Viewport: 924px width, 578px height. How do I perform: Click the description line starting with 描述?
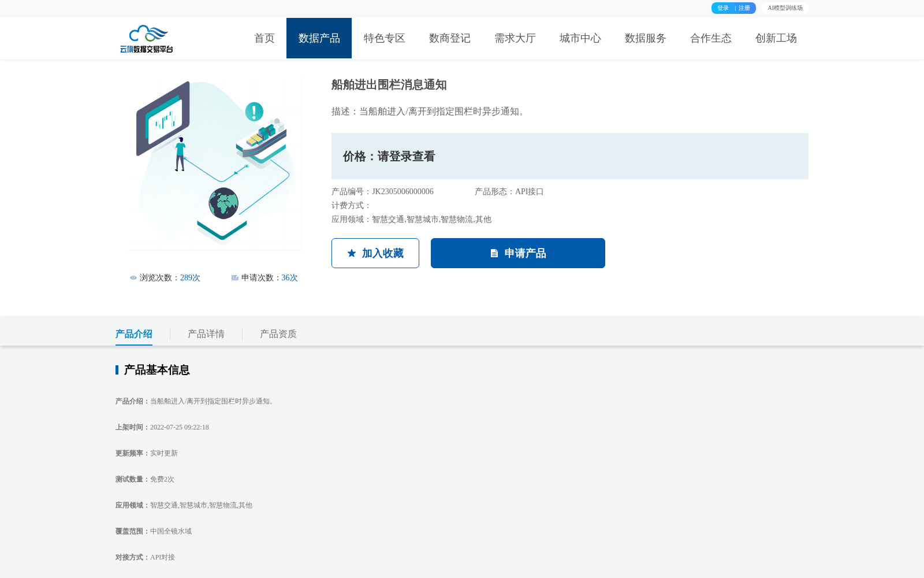[430, 112]
